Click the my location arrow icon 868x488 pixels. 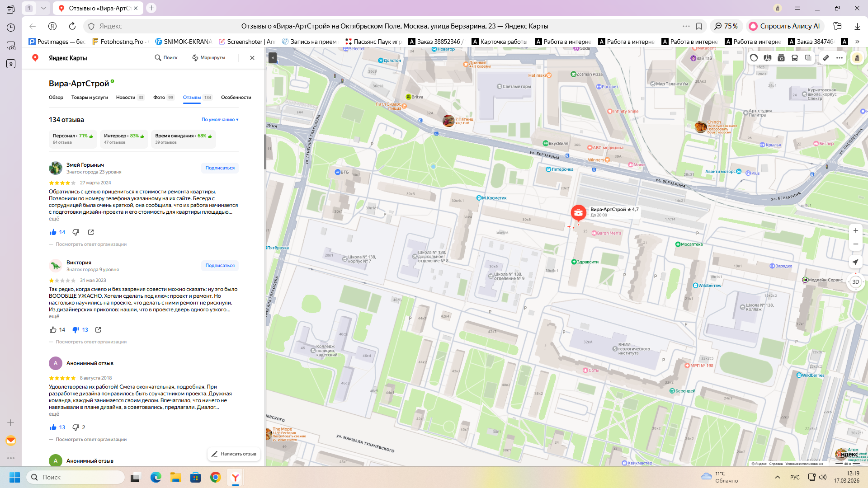(x=855, y=262)
